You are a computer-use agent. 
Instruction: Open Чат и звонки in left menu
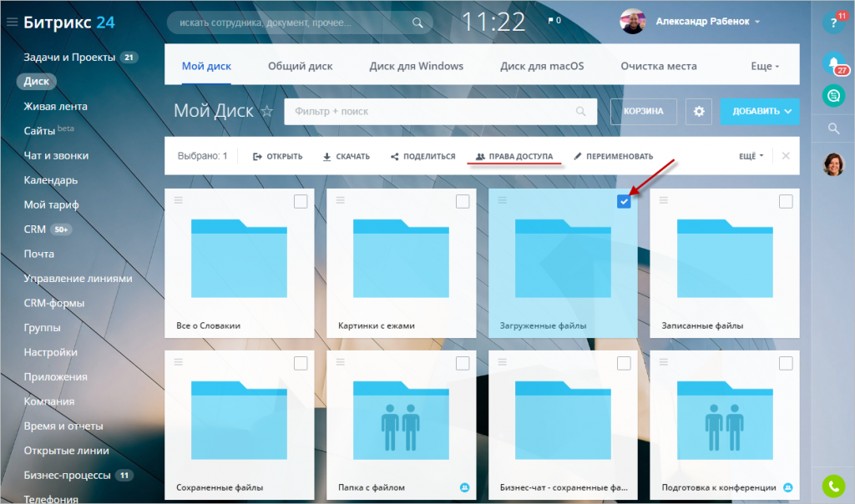(56, 156)
